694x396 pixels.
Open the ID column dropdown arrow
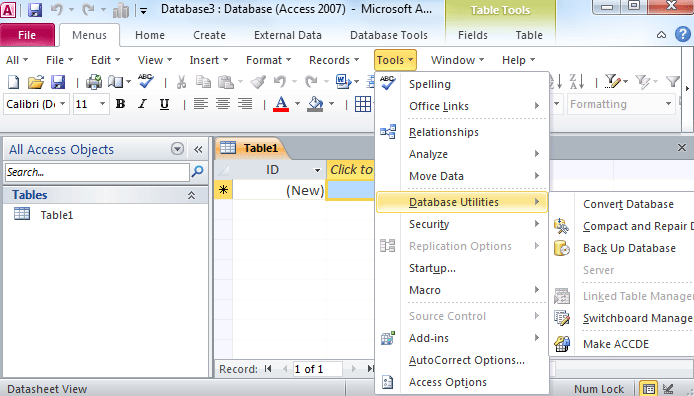point(317,170)
